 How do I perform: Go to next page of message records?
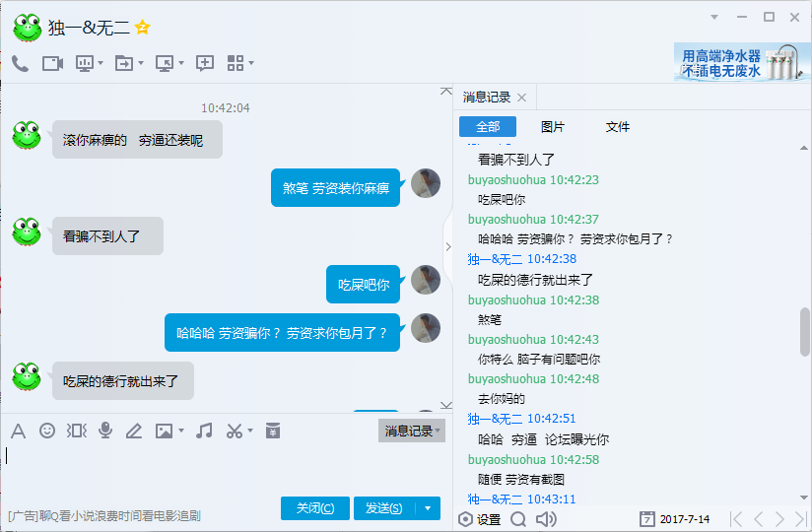click(779, 519)
